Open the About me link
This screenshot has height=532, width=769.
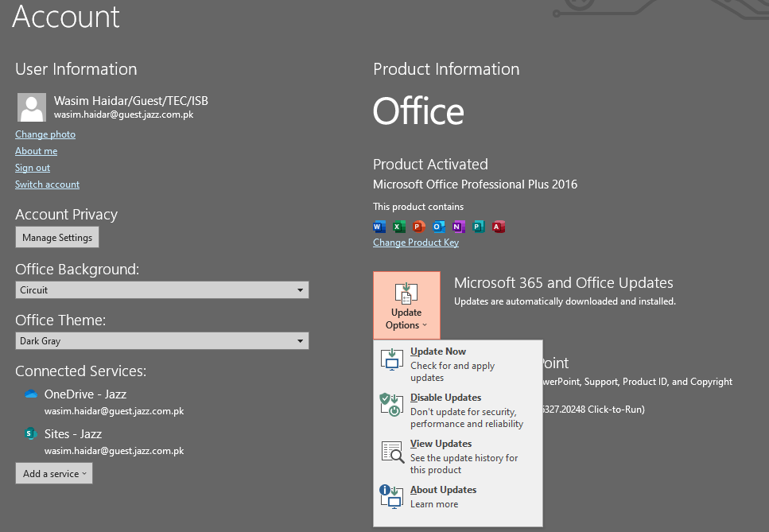click(36, 151)
